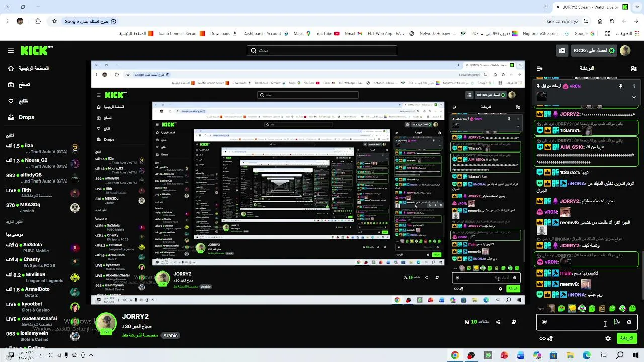Open the emoji picker in chat input
The width and height of the screenshot is (644, 362).
629,322
